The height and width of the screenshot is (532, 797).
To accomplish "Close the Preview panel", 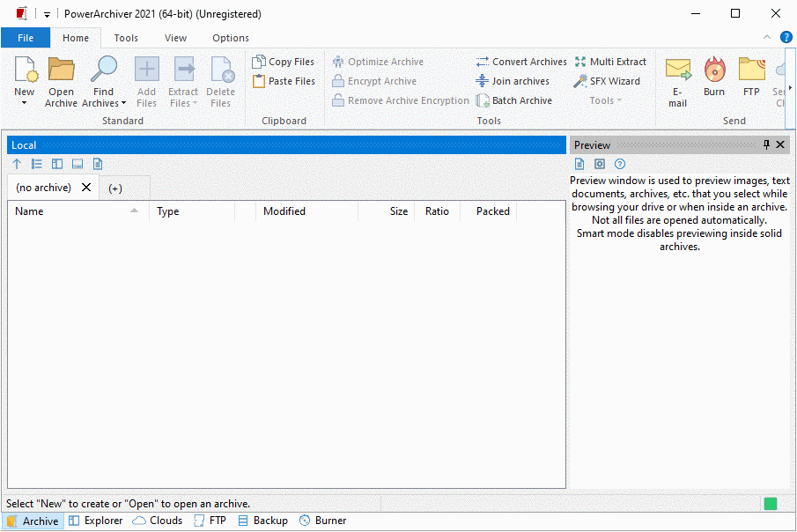I will pyautogui.click(x=781, y=144).
